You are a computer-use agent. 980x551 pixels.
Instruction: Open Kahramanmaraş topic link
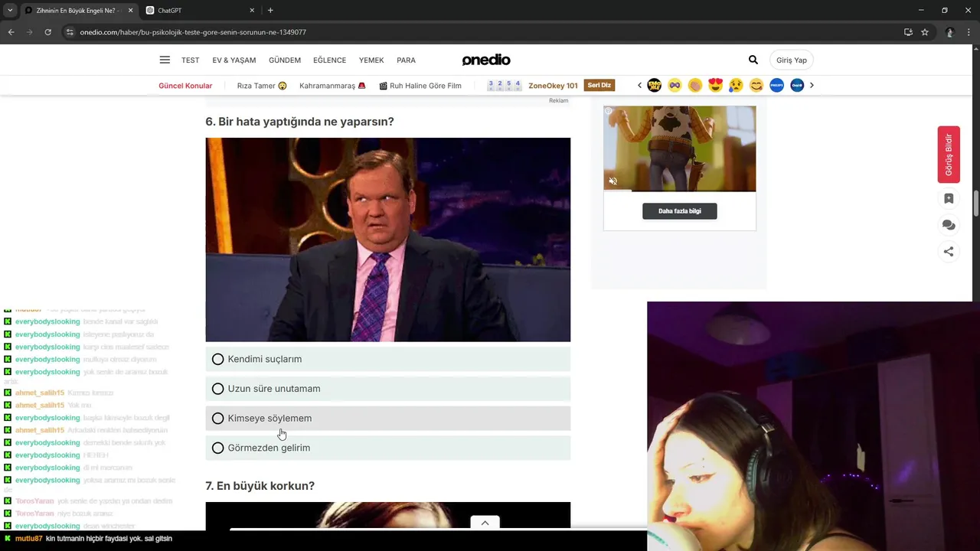[x=332, y=86]
